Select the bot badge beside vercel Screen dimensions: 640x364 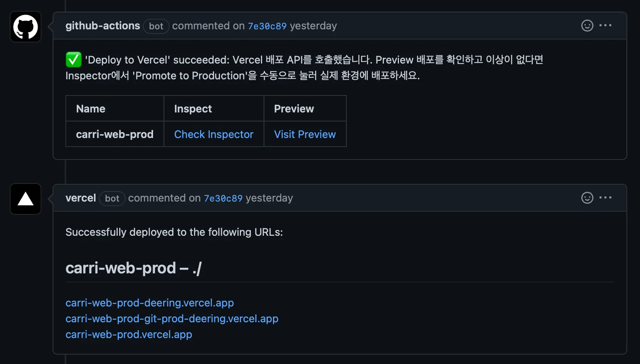click(112, 198)
